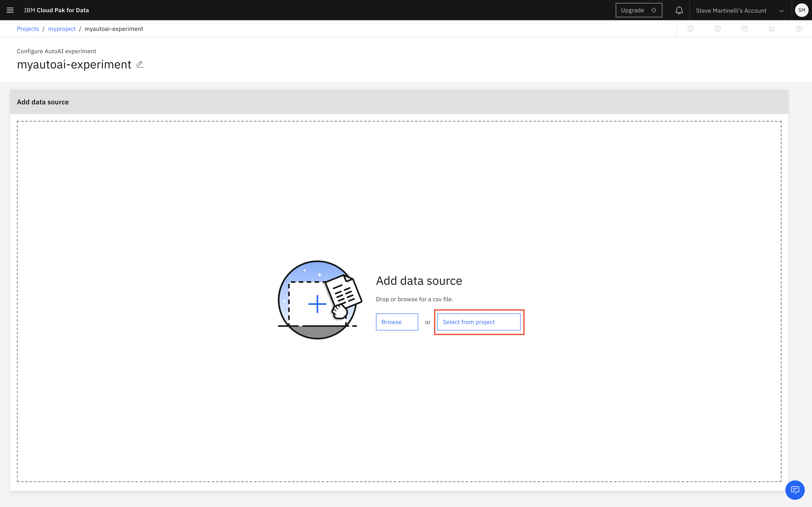Image resolution: width=812 pixels, height=507 pixels.
Task: Click Select from project button
Action: pyautogui.click(x=479, y=322)
